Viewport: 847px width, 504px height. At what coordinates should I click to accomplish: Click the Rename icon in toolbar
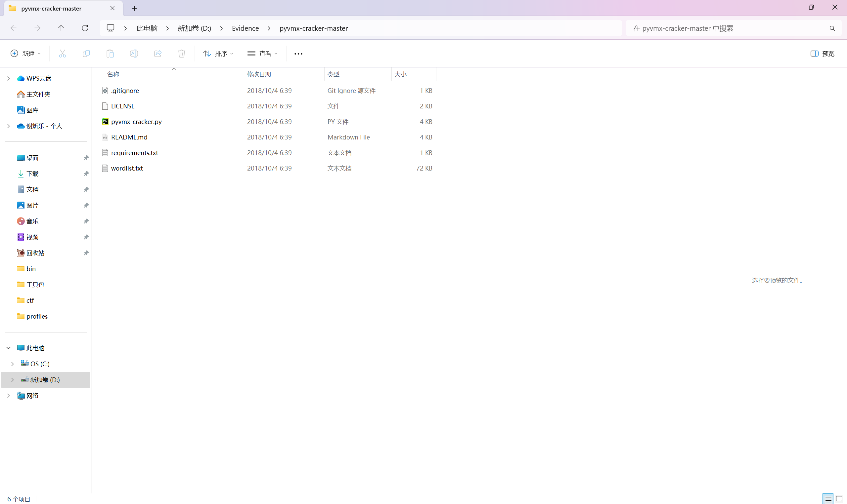[x=134, y=54]
